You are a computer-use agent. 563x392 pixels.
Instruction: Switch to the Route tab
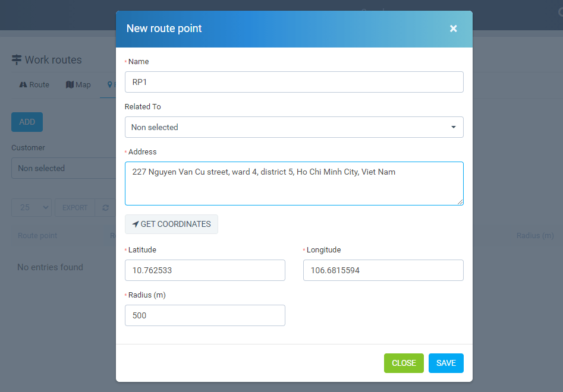pyautogui.click(x=34, y=85)
